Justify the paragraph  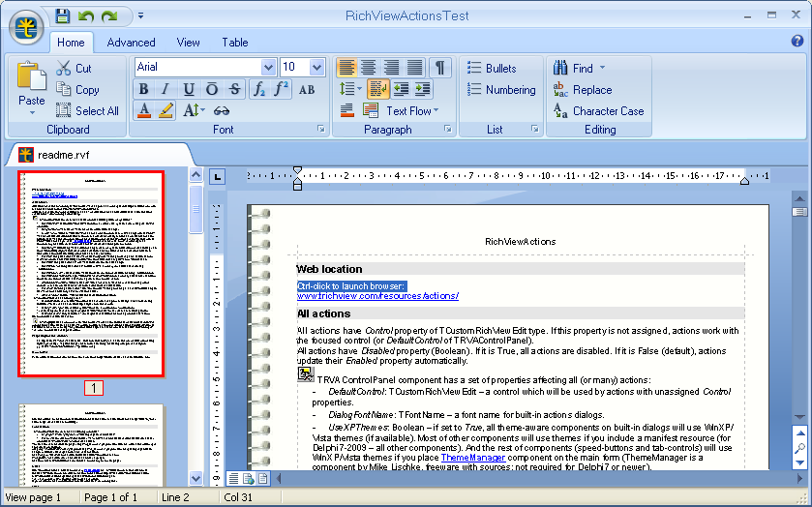click(x=414, y=68)
